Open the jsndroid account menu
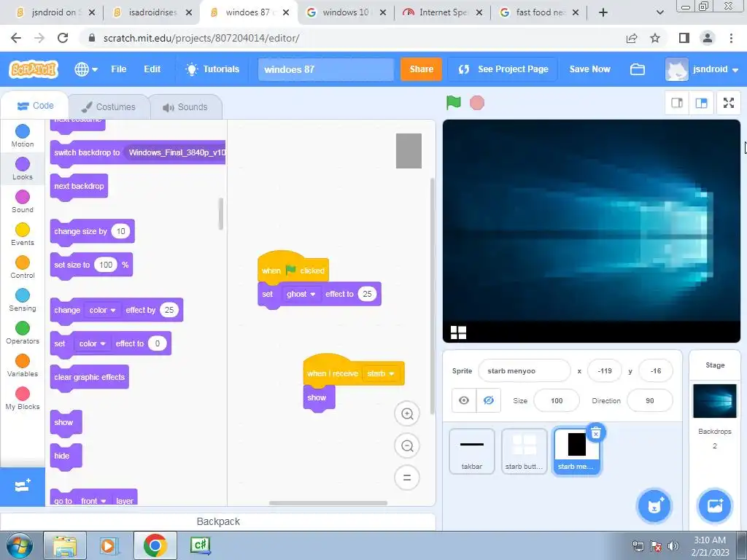The image size is (747, 560). point(703,69)
